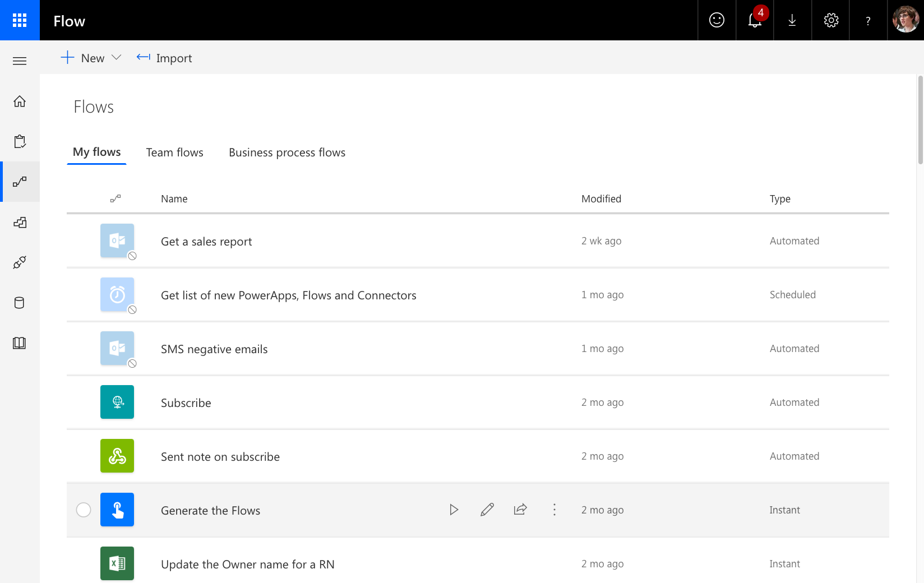
Task: Click the Import button
Action: (x=164, y=58)
